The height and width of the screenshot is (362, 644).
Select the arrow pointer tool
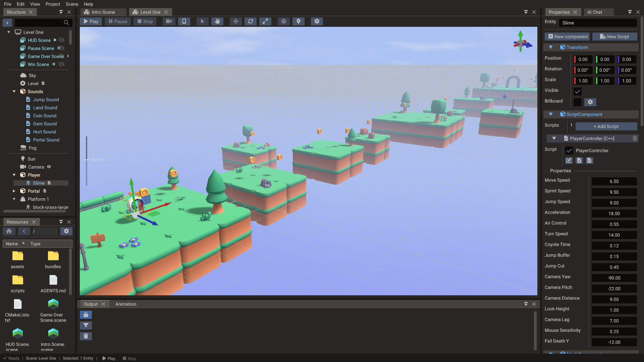tap(202, 21)
